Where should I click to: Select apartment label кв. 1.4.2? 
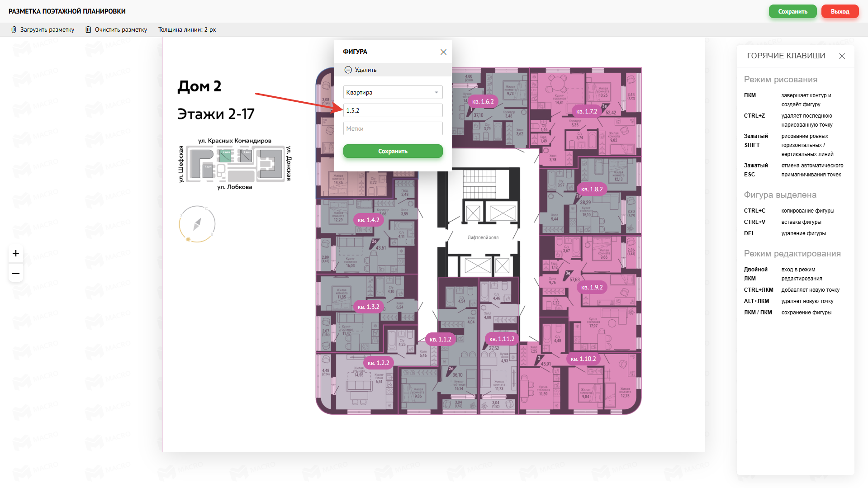(368, 220)
